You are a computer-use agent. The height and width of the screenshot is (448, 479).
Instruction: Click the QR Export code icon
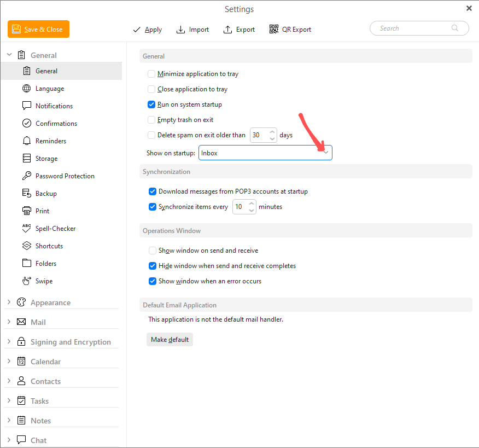point(274,30)
